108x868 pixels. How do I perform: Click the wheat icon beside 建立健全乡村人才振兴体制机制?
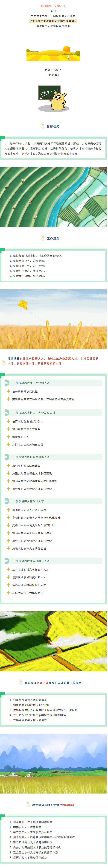[x=28, y=805]
